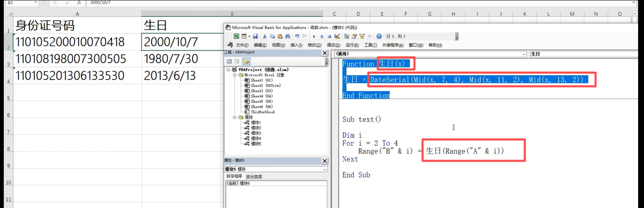Open the 格式(O) menu
644x208 pixels.
315,45
